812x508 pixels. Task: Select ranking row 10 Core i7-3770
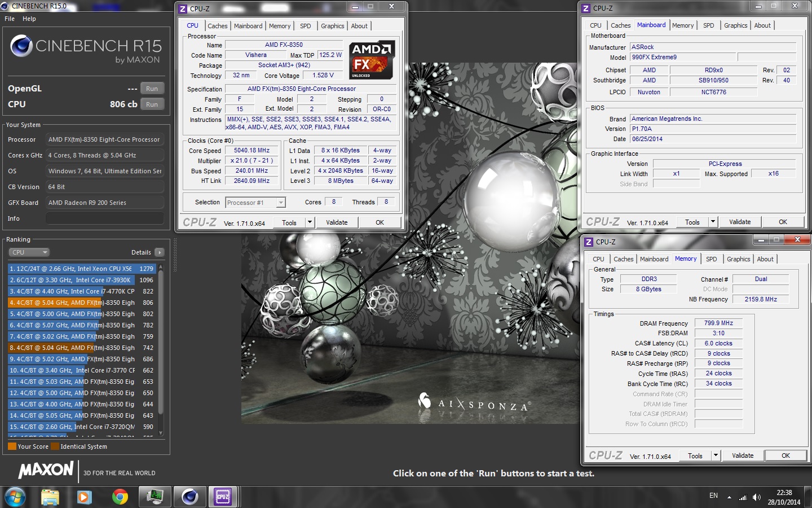82,370
